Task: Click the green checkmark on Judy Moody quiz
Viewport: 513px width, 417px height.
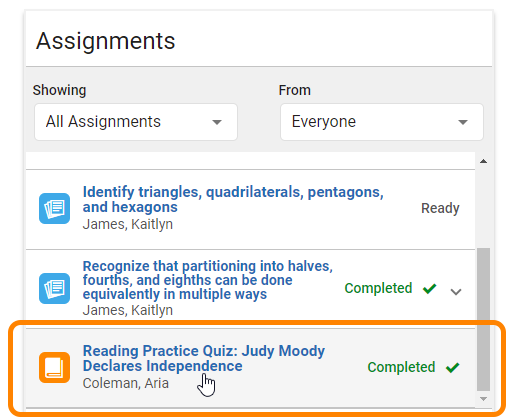Action: [453, 368]
